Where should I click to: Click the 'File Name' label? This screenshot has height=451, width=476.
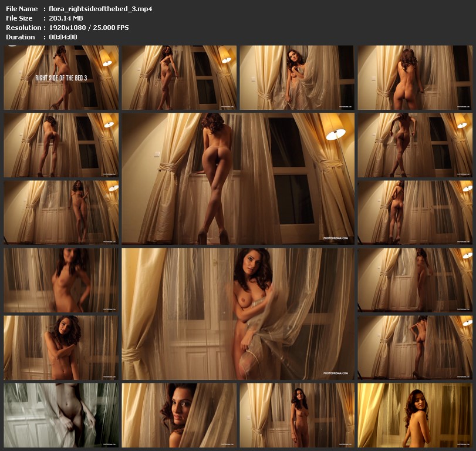(x=22, y=9)
